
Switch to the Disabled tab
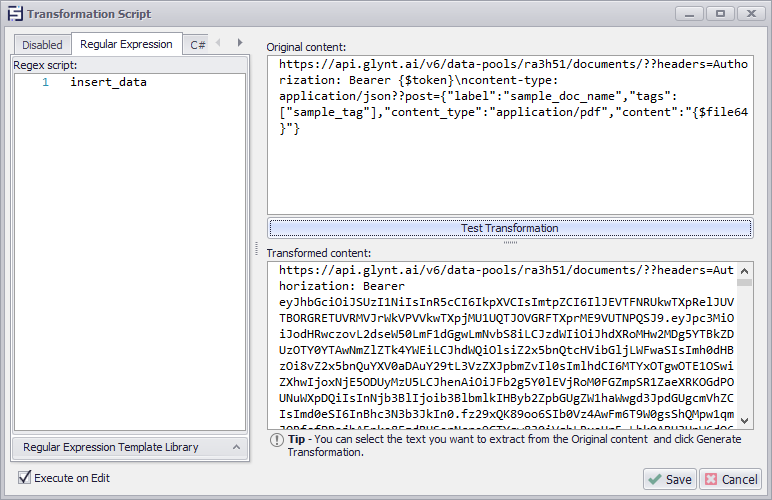[x=42, y=44]
